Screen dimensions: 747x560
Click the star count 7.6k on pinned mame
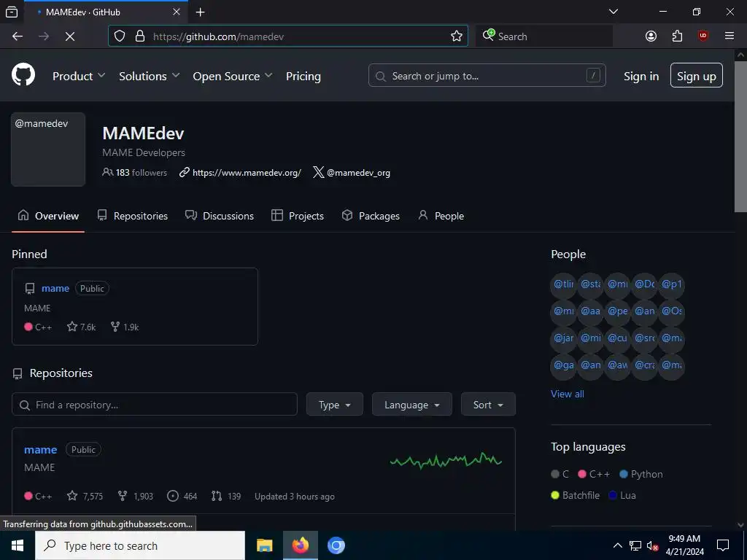(x=82, y=327)
